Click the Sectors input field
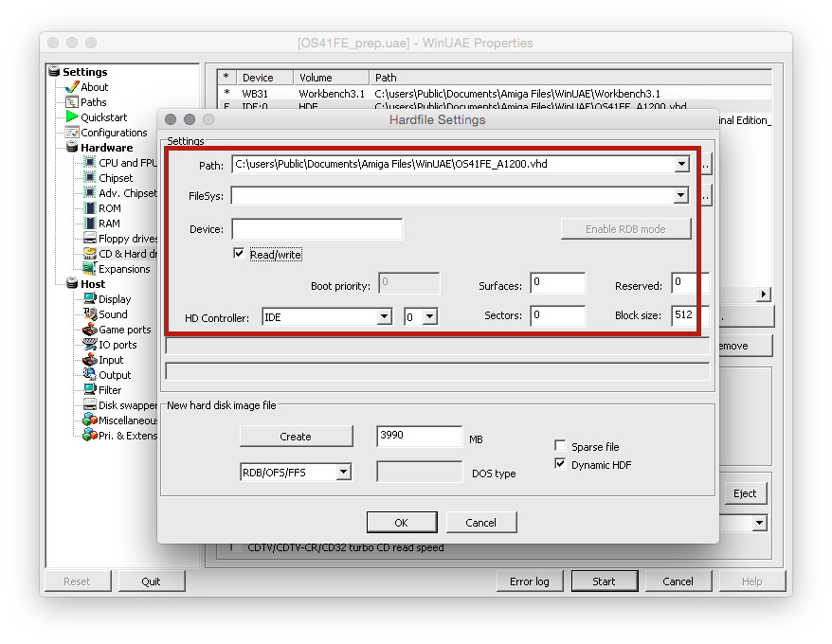This screenshot has height=644, width=832. tap(558, 315)
